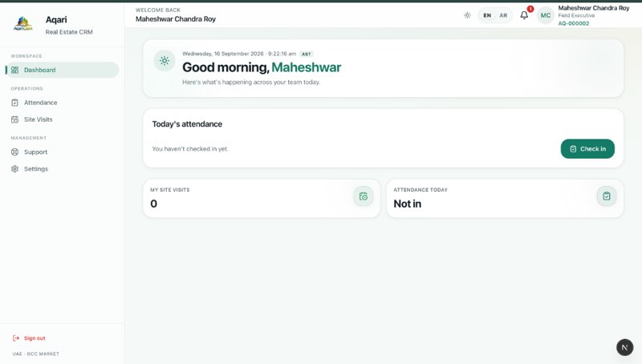Toggle the light theme sun icon
Viewport: 642px width, 364px height.
[467, 15]
